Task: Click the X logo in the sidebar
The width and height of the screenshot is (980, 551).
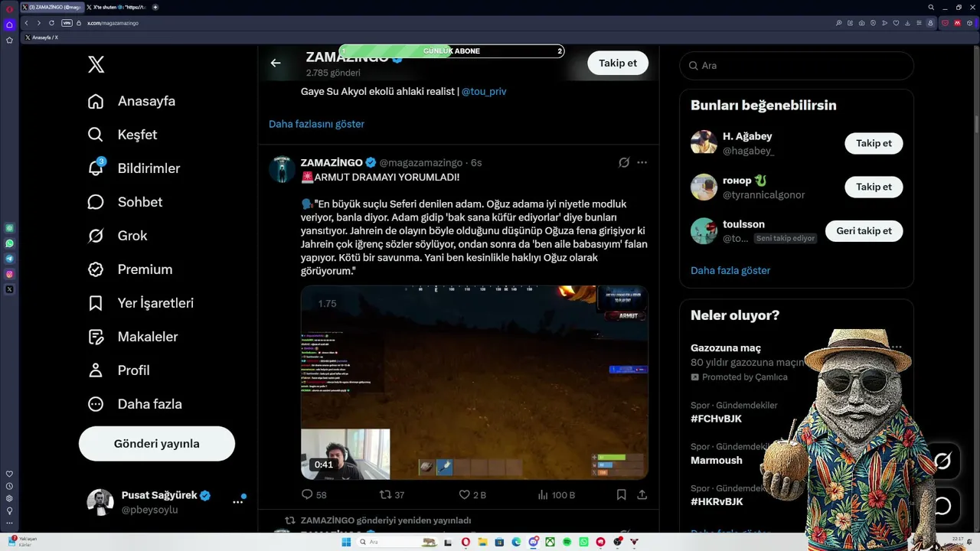Action: [96, 64]
